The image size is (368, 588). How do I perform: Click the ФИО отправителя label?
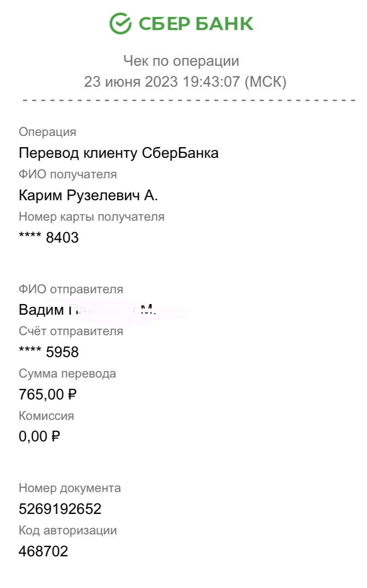(71, 289)
